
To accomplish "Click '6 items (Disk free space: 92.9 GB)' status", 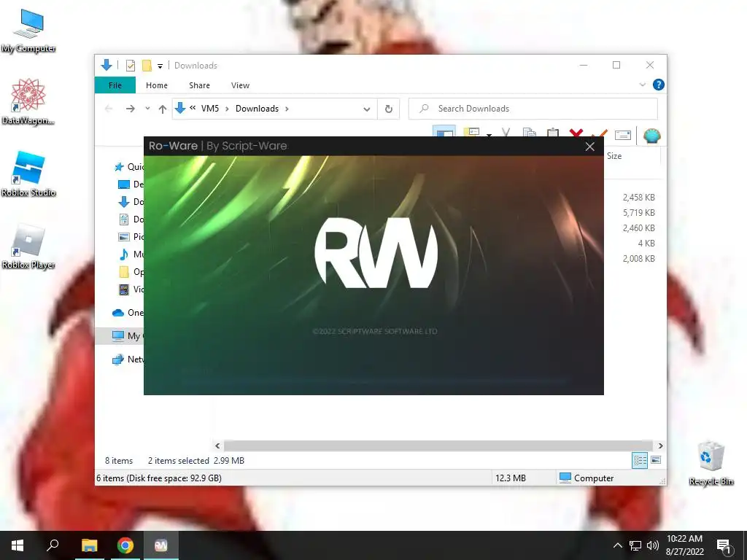I will [158, 478].
